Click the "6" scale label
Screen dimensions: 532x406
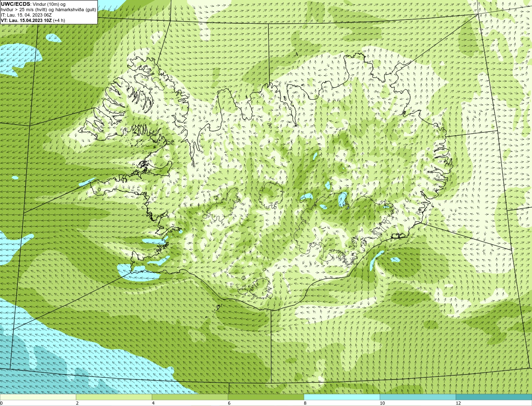coord(229,403)
